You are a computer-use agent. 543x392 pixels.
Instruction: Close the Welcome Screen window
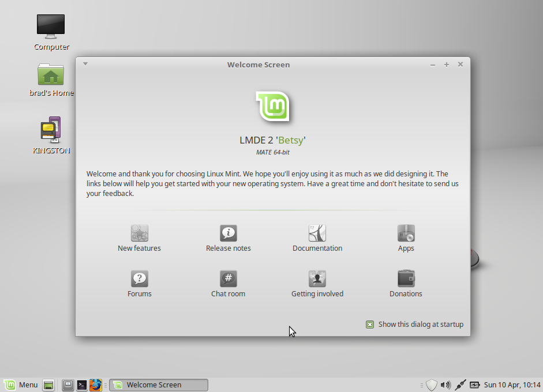tap(460, 64)
